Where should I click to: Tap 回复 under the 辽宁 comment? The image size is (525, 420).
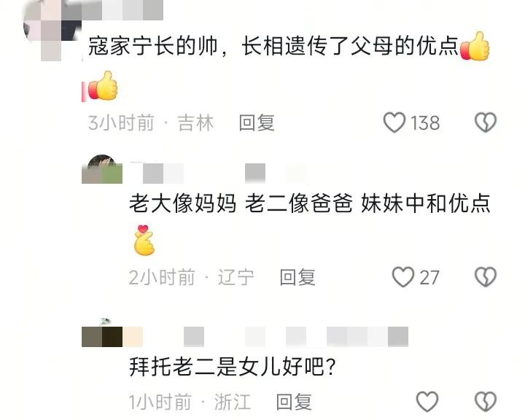click(297, 277)
